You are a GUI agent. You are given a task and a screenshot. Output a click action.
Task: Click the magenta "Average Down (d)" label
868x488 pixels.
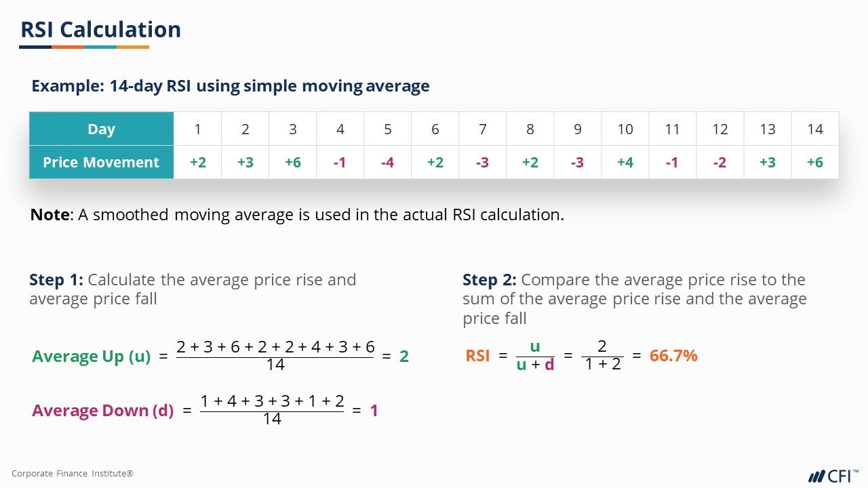coord(102,411)
